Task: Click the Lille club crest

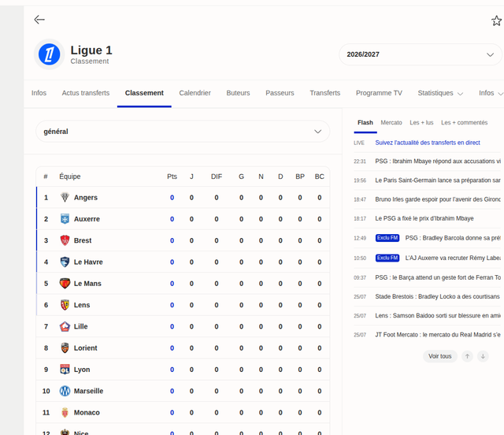Action: 65,326
